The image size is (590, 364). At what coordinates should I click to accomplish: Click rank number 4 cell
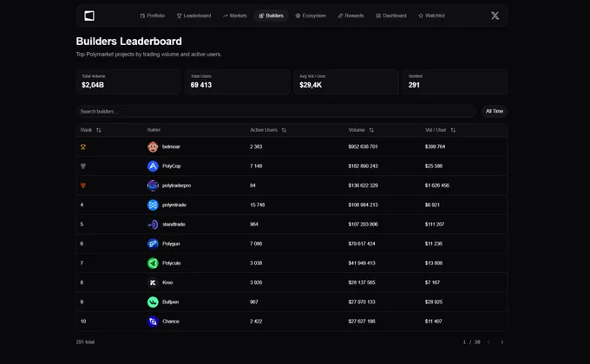coord(82,205)
